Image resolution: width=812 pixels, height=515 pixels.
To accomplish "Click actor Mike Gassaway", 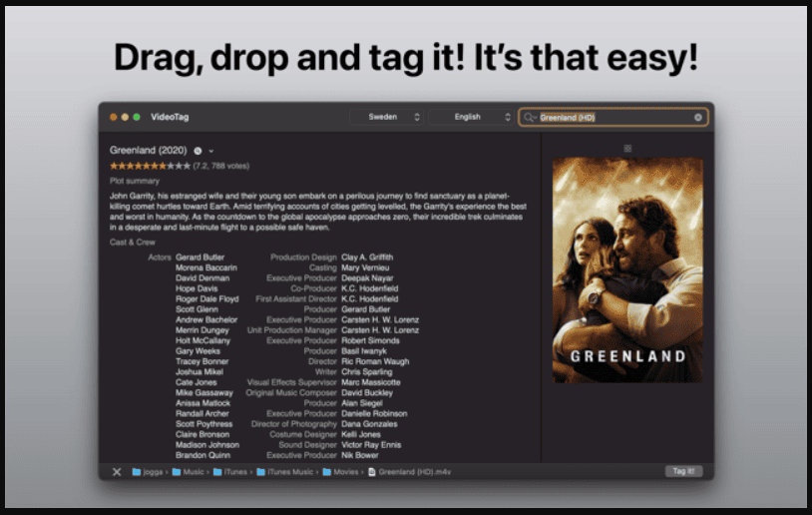I will [x=204, y=392].
